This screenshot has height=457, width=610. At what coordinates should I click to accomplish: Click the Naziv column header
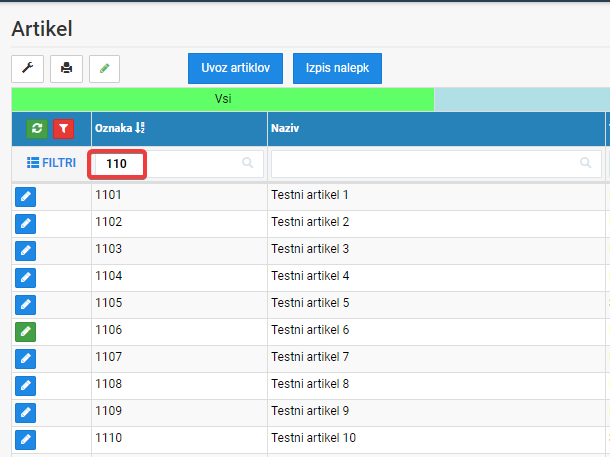tap(436, 129)
